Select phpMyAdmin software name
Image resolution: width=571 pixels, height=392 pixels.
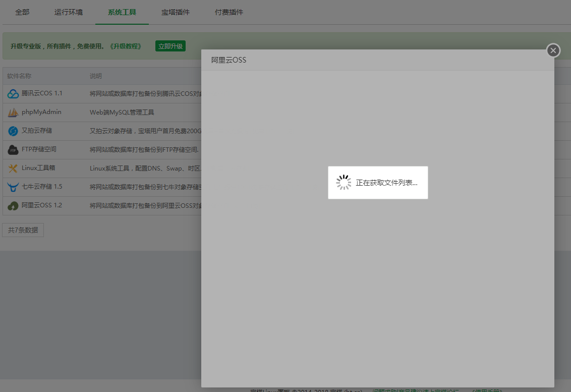click(41, 112)
